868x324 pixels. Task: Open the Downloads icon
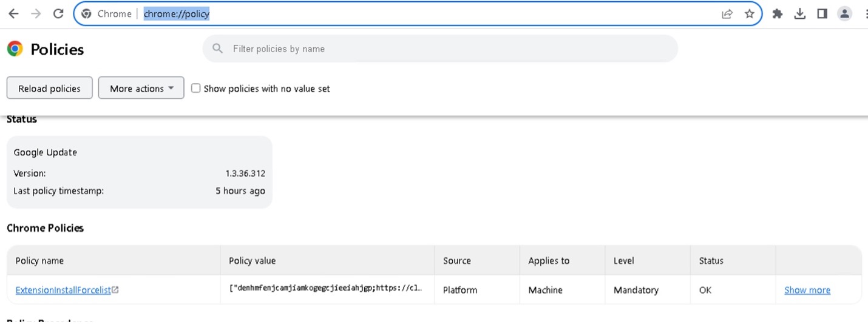(x=800, y=13)
